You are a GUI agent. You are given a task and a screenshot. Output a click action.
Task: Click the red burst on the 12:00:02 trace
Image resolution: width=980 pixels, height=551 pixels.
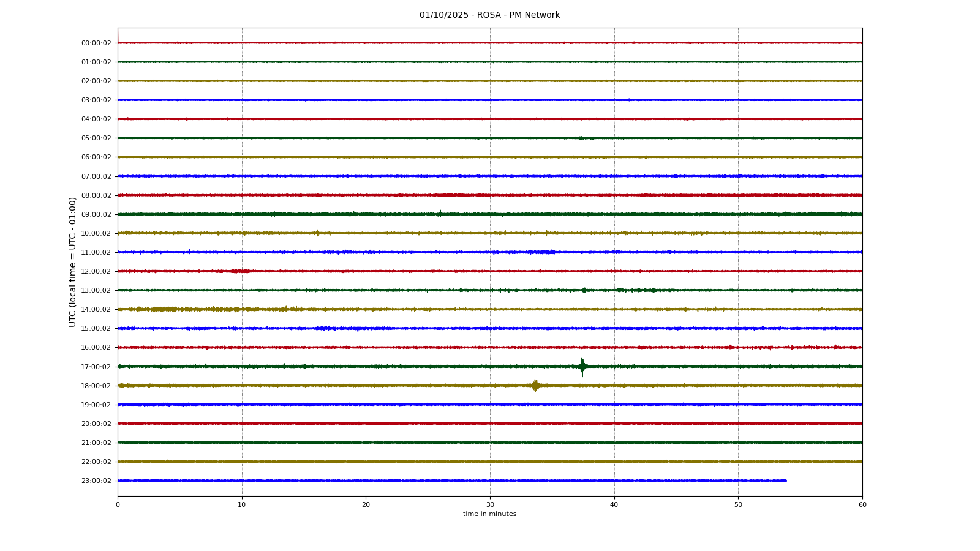click(240, 271)
